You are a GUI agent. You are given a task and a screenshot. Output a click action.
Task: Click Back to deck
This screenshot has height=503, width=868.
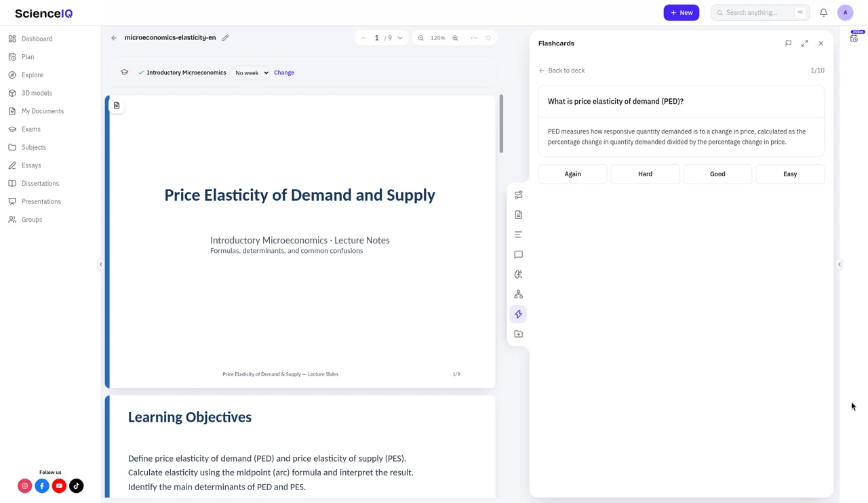[561, 71]
